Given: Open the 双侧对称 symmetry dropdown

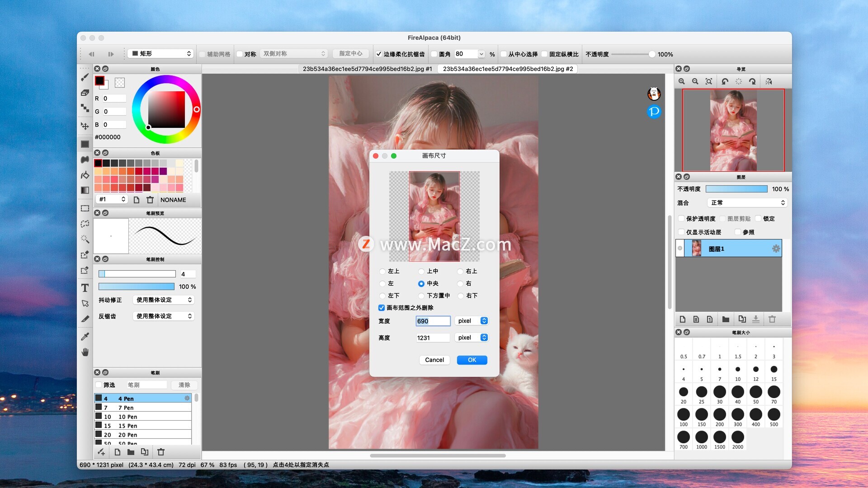Looking at the screenshot, I should click(294, 53).
